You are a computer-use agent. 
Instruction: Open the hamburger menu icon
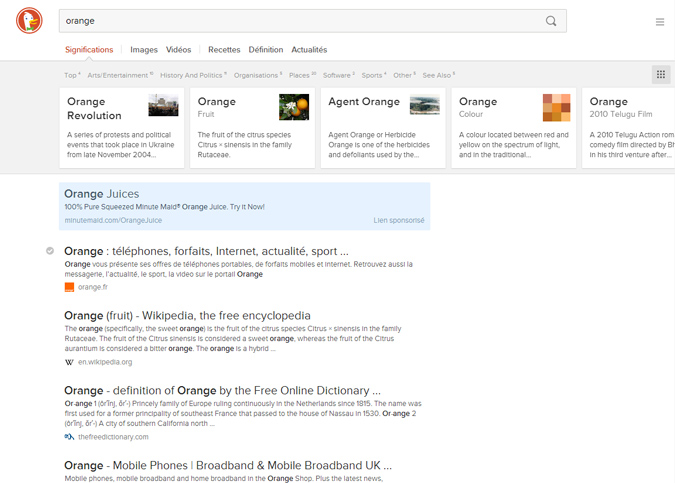pos(659,22)
